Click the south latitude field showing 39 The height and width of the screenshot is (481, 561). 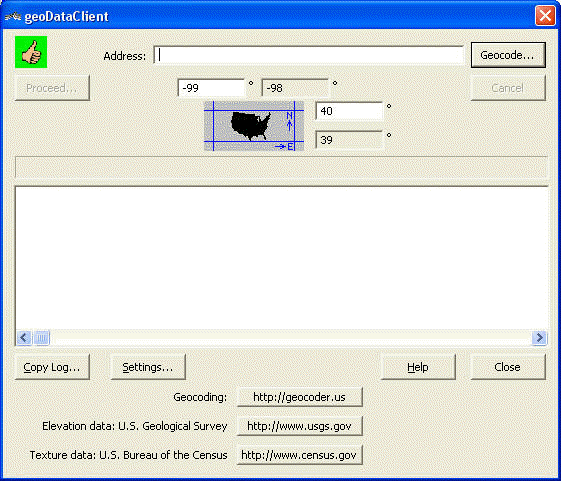click(x=349, y=140)
